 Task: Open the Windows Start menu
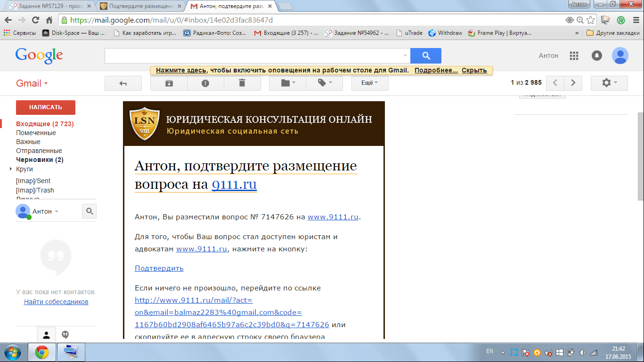pos(13,352)
